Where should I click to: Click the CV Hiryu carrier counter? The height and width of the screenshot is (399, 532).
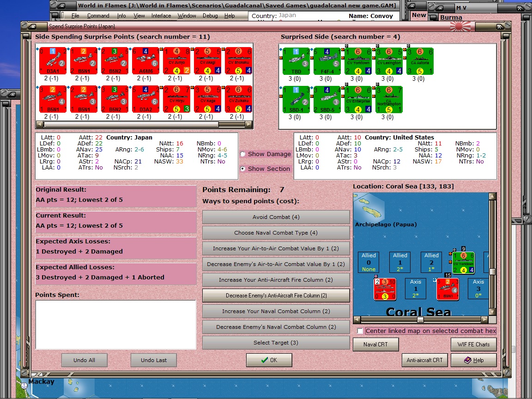coord(177,99)
